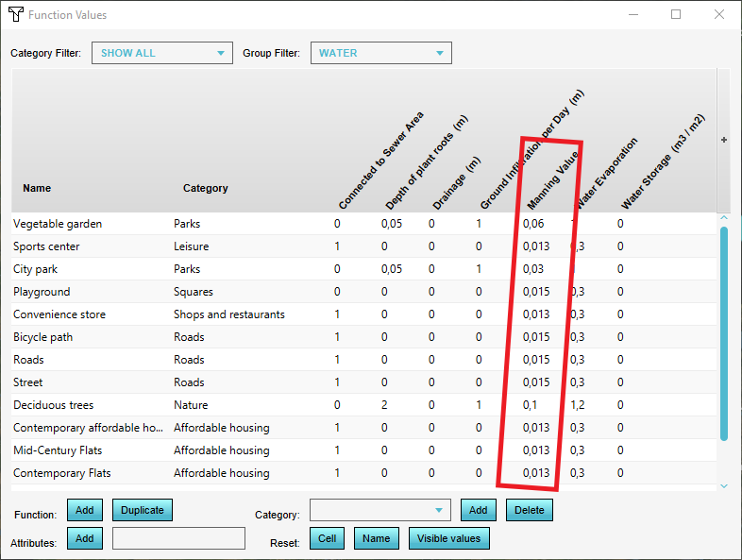742x560 pixels.
Task: Open the Category Filter dropdown
Action: (x=161, y=53)
